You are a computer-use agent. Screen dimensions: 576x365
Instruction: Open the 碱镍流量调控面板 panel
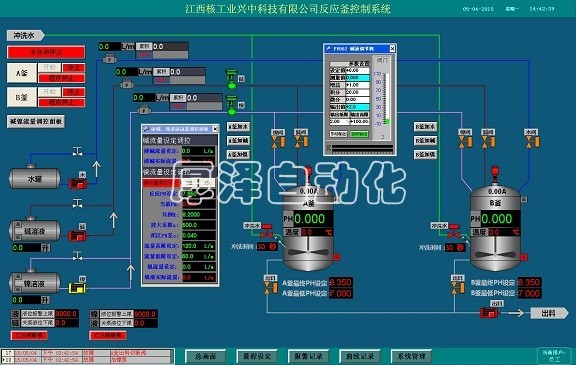pyautogui.click(x=36, y=121)
